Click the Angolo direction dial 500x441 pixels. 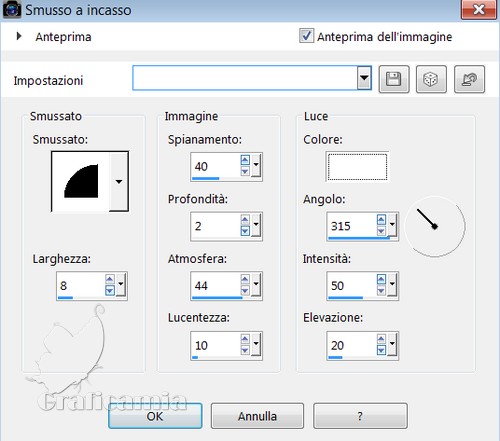pos(435,226)
